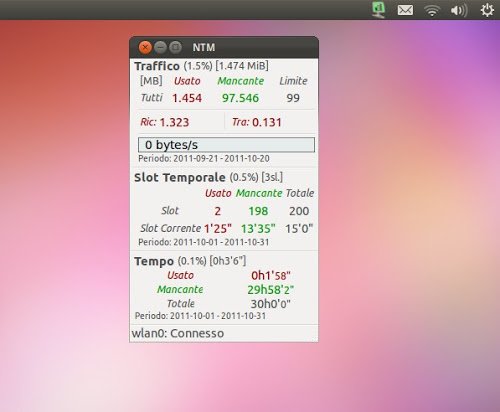Maximize the NTM window
The height and width of the screenshot is (412, 500).
175,48
